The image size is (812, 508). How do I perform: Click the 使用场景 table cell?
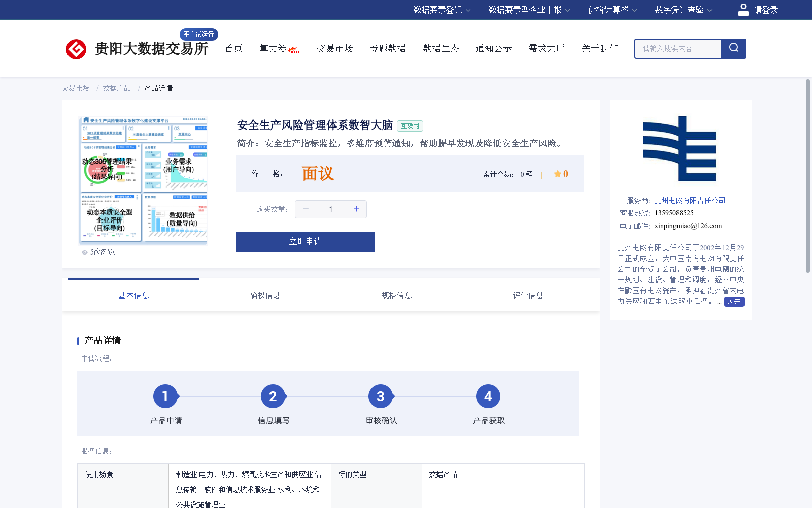click(123, 486)
